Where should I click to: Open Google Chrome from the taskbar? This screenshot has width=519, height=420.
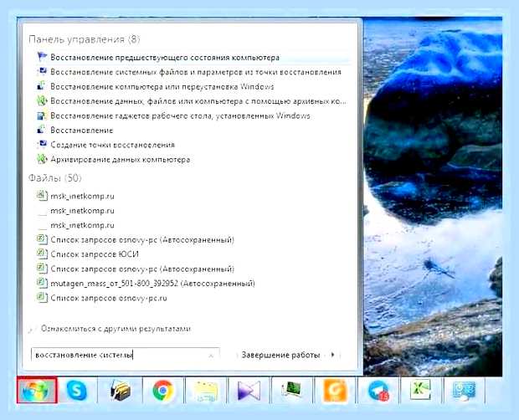(163, 391)
